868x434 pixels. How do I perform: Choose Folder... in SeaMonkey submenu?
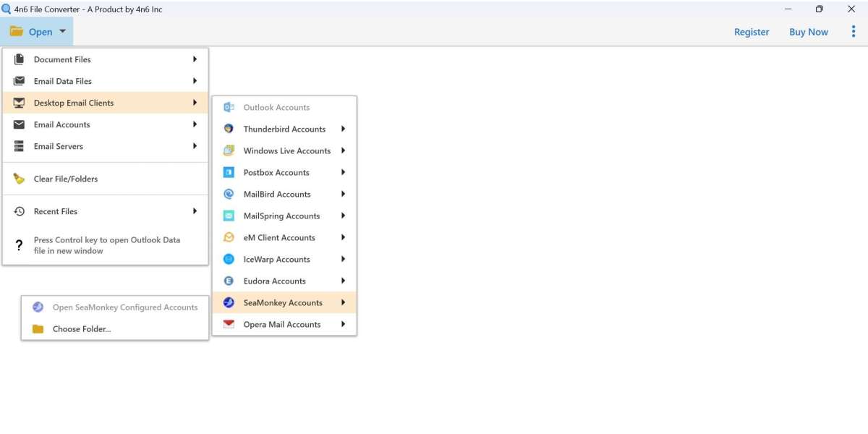[115, 329]
